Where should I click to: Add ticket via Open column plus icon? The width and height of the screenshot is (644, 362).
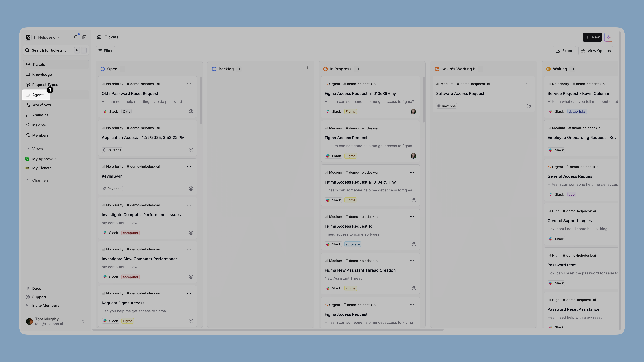pyautogui.click(x=196, y=68)
